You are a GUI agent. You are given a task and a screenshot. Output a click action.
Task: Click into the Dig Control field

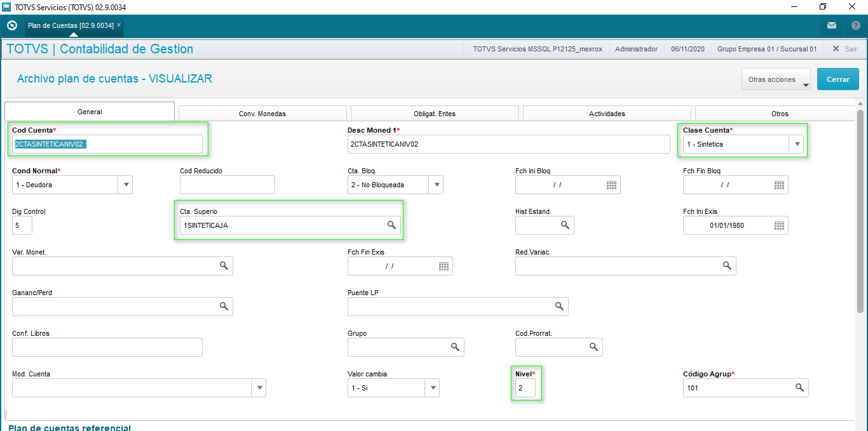[x=22, y=225]
